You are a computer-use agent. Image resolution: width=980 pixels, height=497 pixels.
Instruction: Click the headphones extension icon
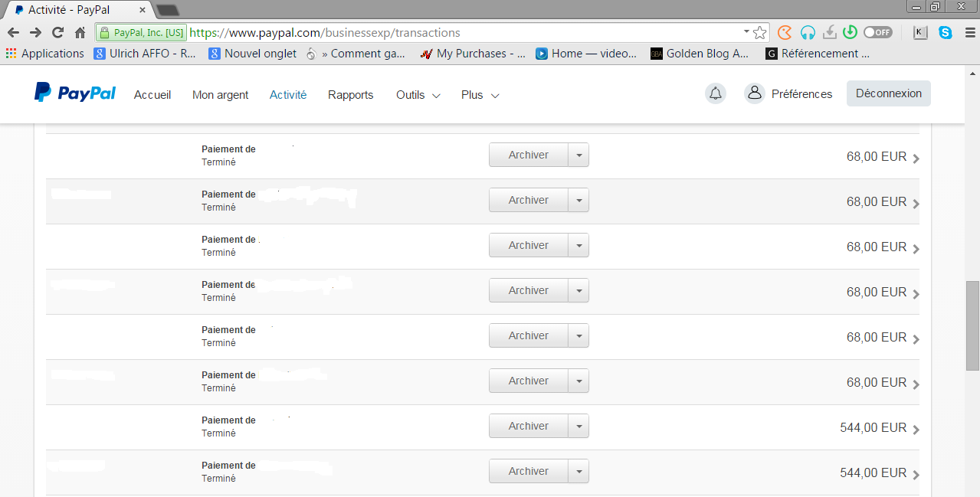point(807,33)
